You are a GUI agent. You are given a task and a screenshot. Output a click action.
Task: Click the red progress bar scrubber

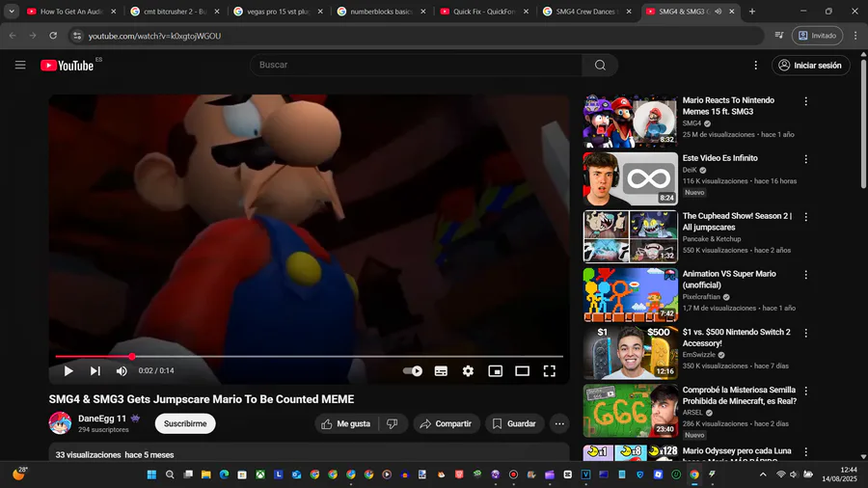pyautogui.click(x=132, y=356)
